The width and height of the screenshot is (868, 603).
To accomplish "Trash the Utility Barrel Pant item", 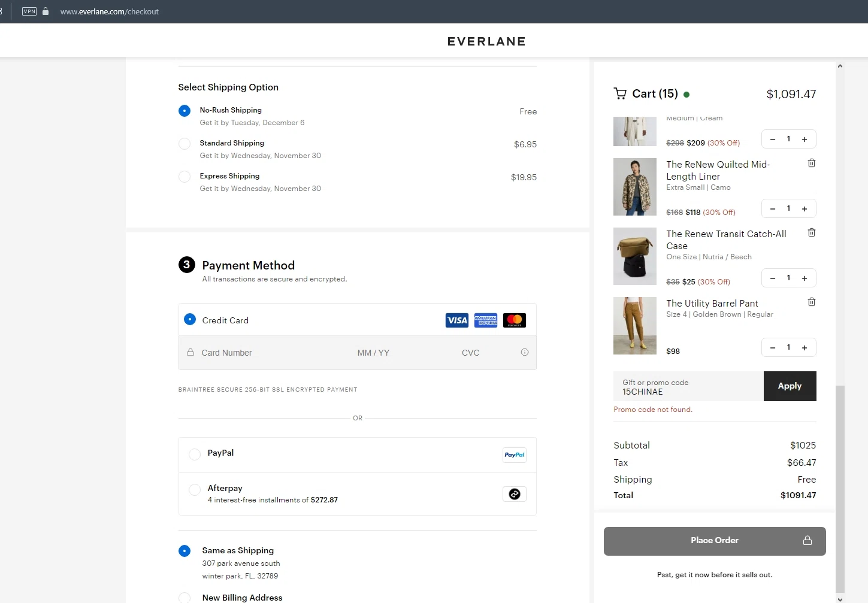I will tap(812, 302).
